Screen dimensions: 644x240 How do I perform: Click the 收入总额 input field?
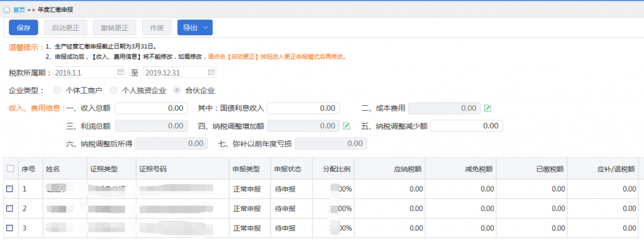point(152,108)
